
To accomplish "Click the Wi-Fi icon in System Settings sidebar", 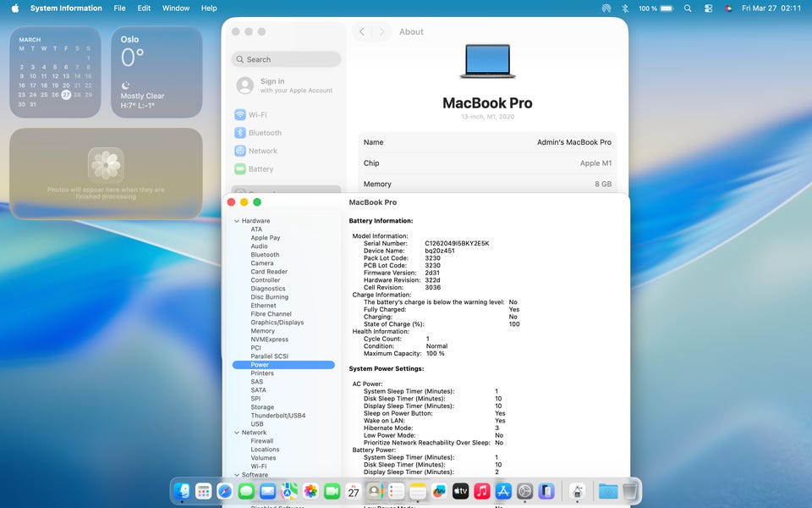I will [239, 114].
